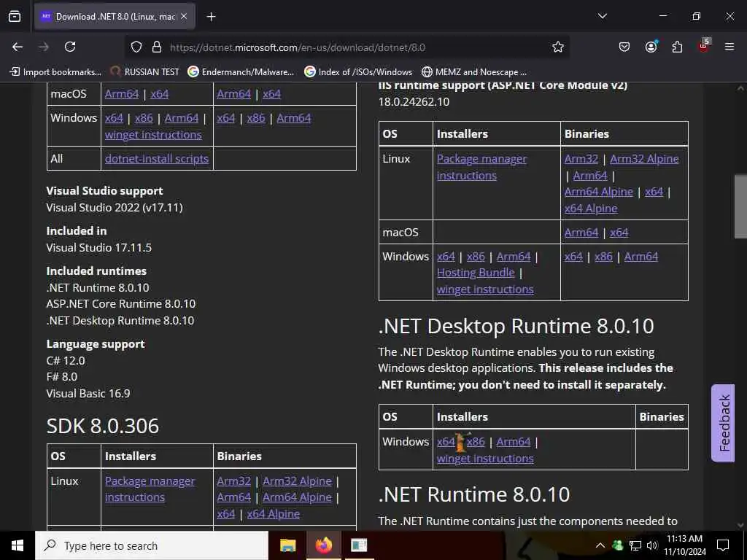The height and width of the screenshot is (560, 747).
Task: Click SDK 8.0.306 heading
Action: click(102, 426)
